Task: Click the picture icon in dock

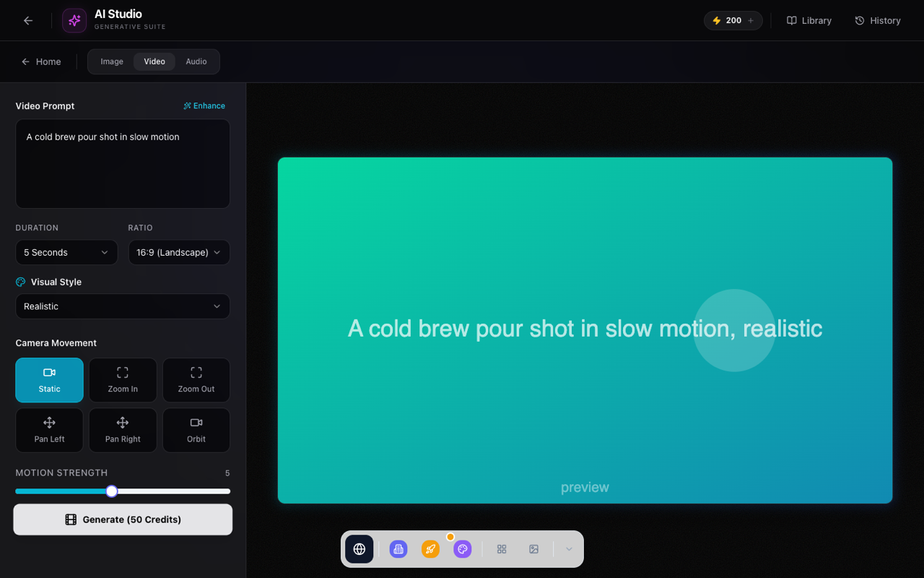Action: (x=534, y=549)
